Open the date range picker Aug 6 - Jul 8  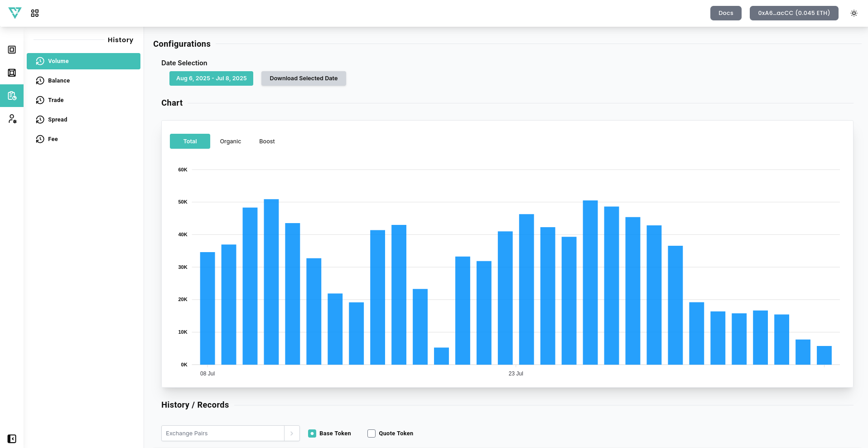[x=211, y=78]
